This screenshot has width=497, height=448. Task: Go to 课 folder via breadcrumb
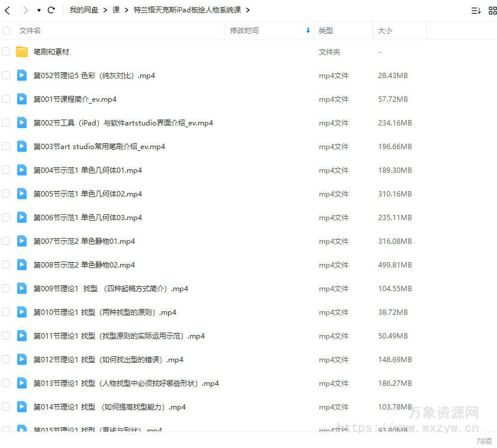[116, 9]
